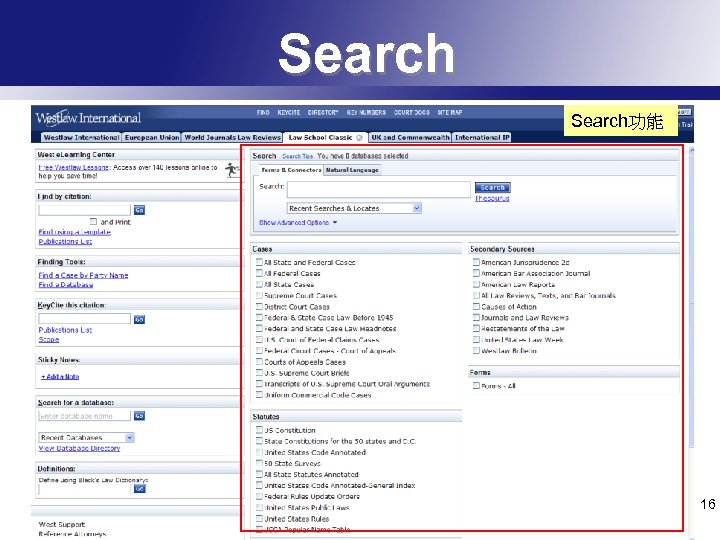This screenshot has width=720, height=540.
Task: Expand Show Advanced Options
Action: [x=298, y=222]
